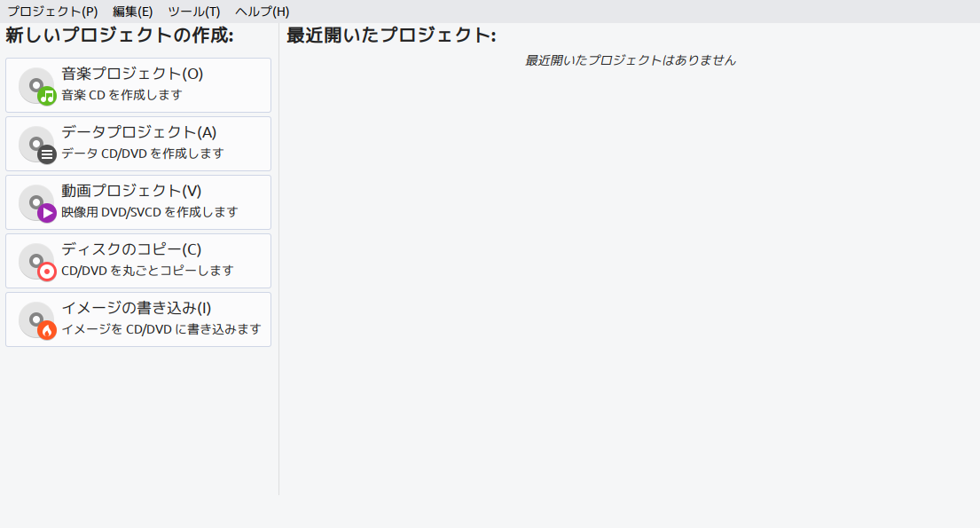
Task: Click the data disc icon with list badge
Action: coord(37,145)
